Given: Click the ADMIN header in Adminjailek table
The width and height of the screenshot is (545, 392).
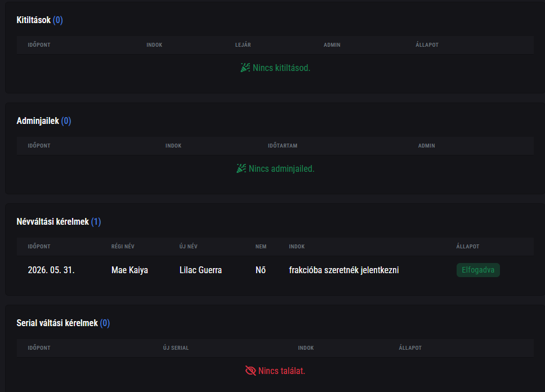Looking at the screenshot, I should (x=426, y=146).
